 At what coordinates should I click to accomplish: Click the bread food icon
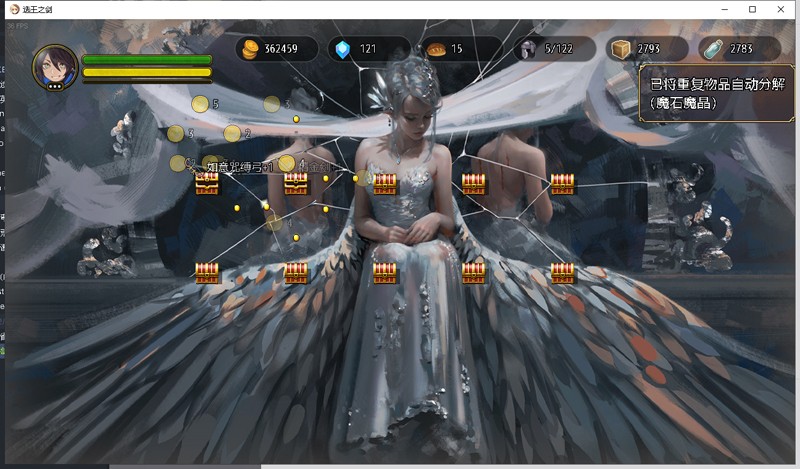point(436,49)
